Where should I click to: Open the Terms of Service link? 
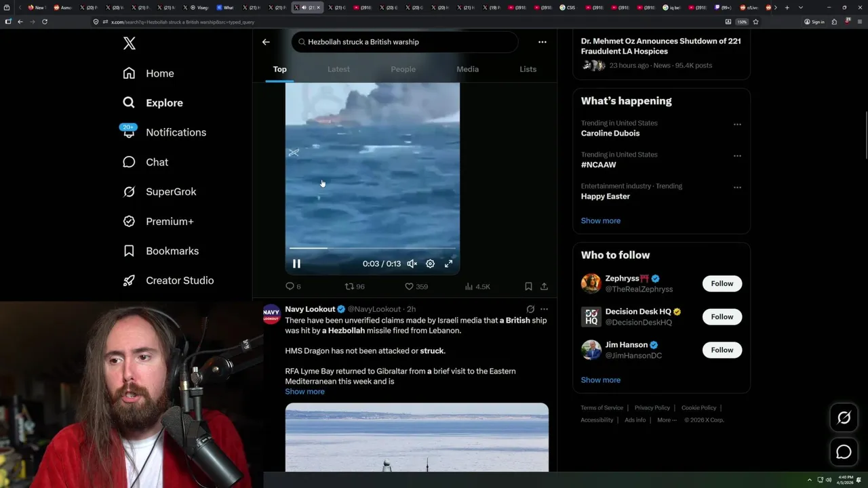click(601, 408)
